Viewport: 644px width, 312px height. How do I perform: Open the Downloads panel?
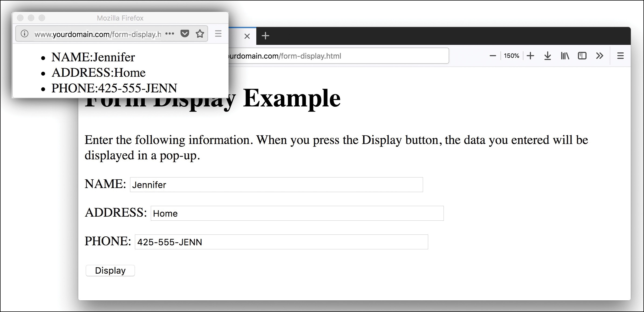[x=547, y=56]
